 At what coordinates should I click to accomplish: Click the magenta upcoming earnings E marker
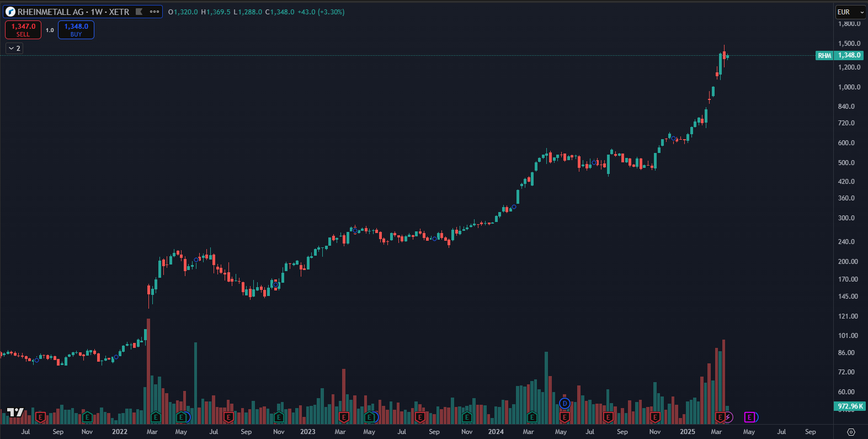pyautogui.click(x=749, y=417)
